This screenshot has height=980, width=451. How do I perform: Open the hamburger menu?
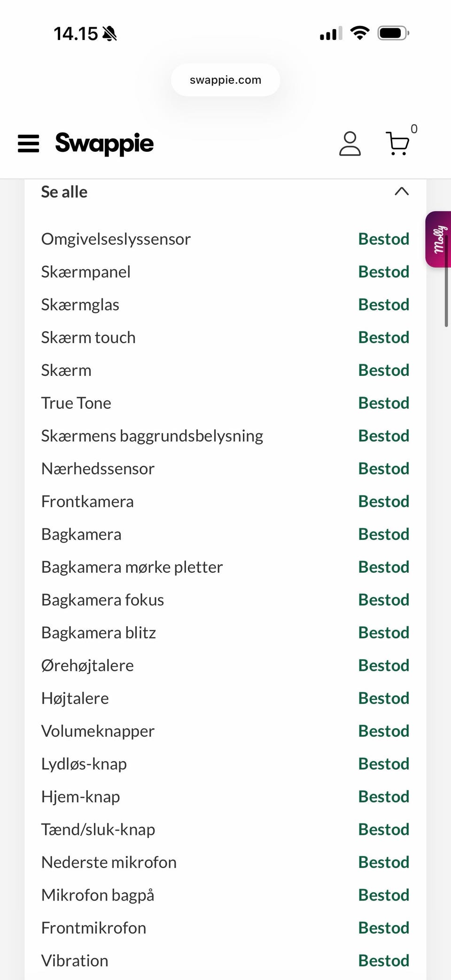28,144
